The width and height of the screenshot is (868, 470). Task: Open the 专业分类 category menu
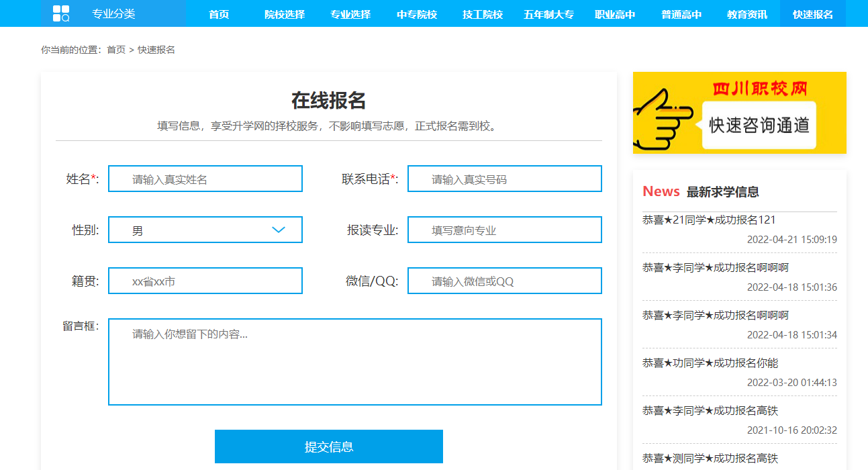(x=113, y=14)
